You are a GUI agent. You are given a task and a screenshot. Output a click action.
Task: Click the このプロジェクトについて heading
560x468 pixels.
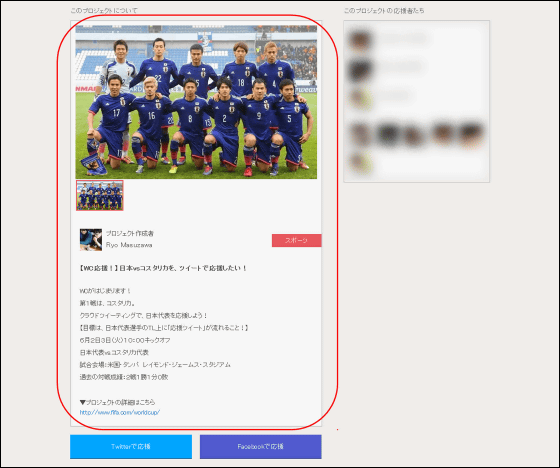tap(104, 11)
